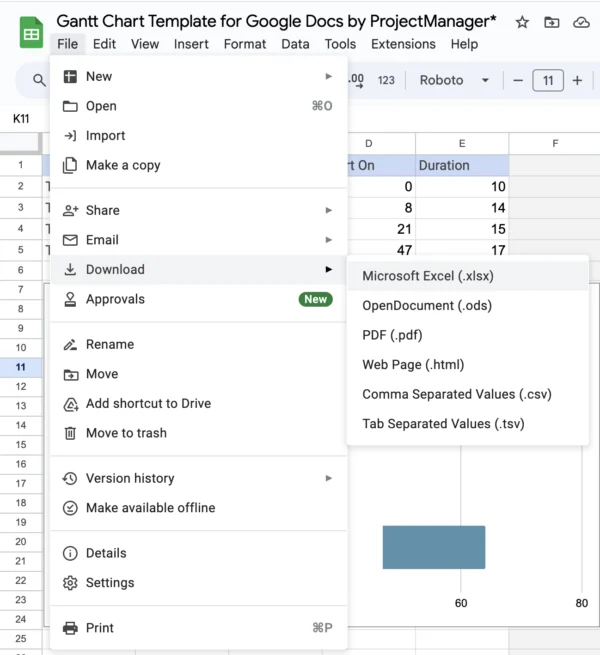This screenshot has width=600, height=655.
Task: Expand the New submenu arrow
Action: click(x=329, y=76)
